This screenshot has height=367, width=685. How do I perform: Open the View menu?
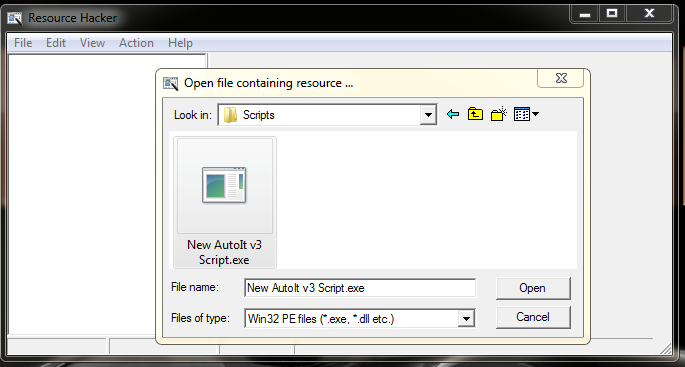pos(92,43)
